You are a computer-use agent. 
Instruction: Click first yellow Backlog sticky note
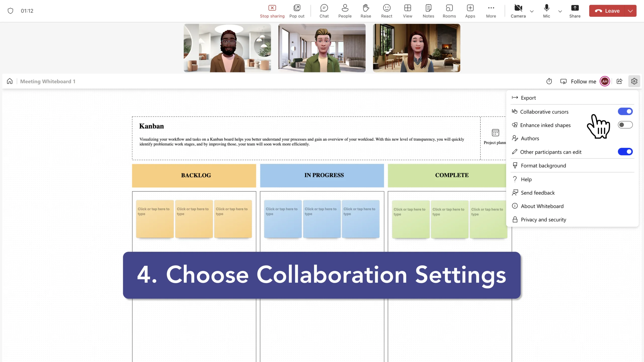[155, 219]
